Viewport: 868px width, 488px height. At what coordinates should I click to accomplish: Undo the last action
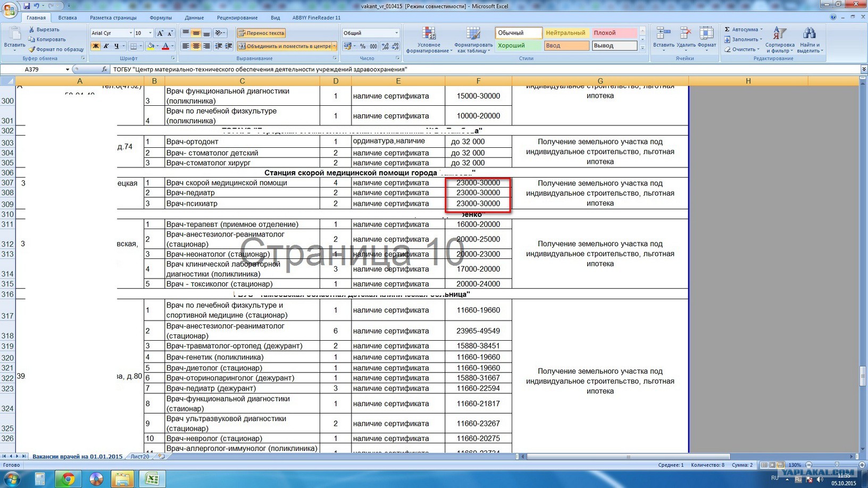coord(37,6)
